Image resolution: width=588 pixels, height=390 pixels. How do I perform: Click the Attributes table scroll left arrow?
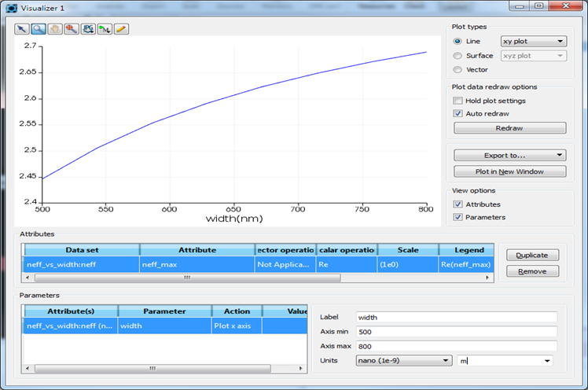click(27, 278)
